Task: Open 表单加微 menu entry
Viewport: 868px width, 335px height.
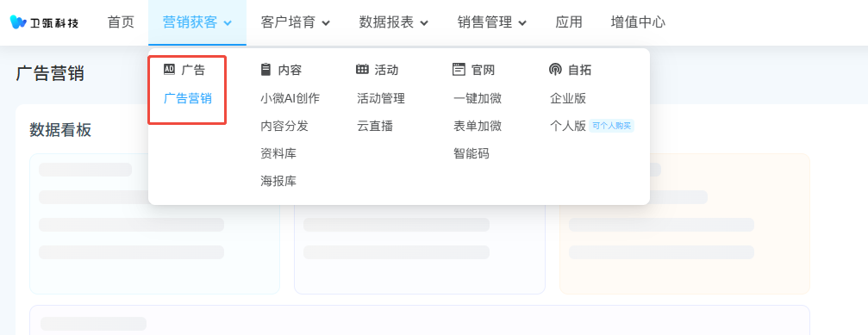Action: [x=478, y=126]
